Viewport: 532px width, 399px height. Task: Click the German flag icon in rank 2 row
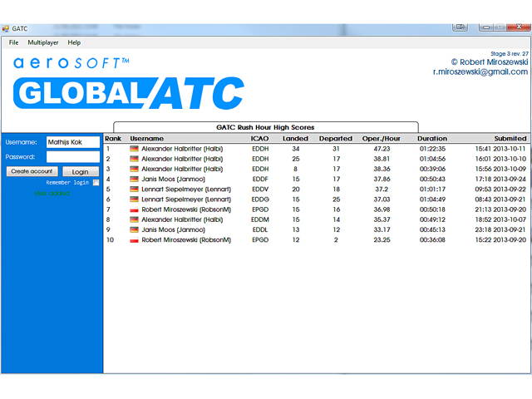click(x=134, y=159)
